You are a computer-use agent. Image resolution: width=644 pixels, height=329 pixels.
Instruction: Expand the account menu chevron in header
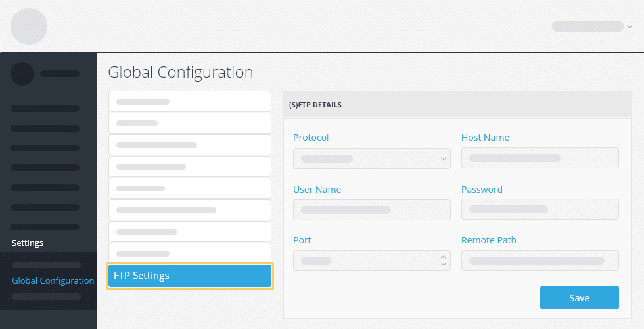click(x=630, y=27)
